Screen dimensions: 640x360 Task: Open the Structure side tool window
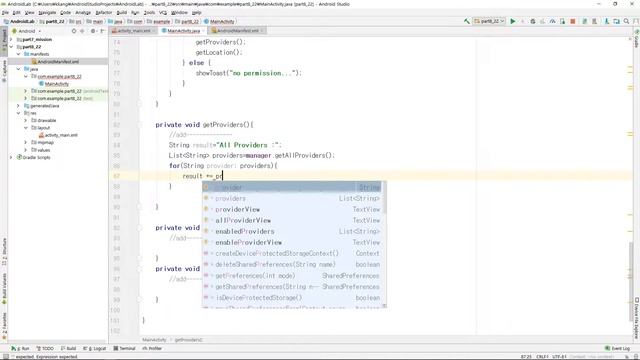click(4, 251)
